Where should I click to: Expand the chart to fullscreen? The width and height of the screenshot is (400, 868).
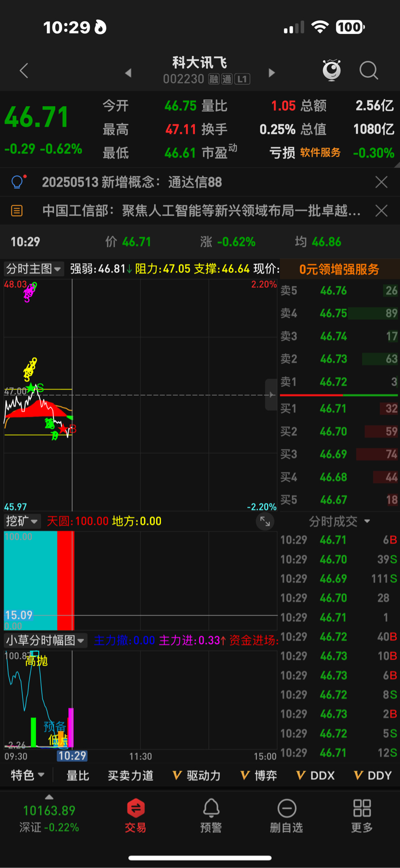coord(265,521)
